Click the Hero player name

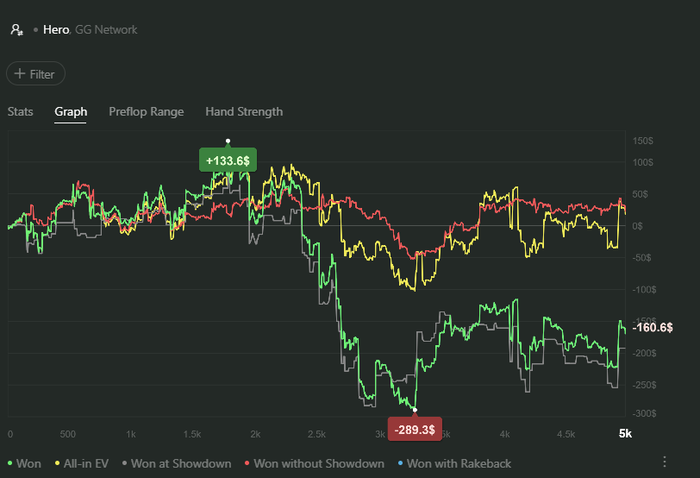pos(56,30)
